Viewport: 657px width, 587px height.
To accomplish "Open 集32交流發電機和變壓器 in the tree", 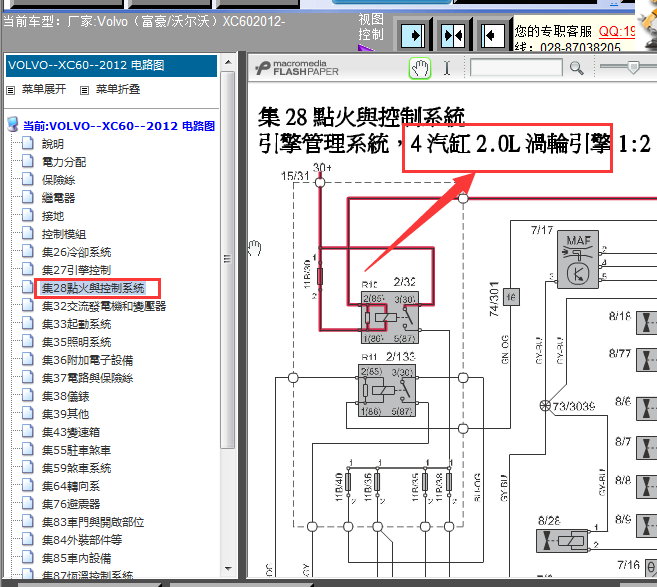I will 104,306.
